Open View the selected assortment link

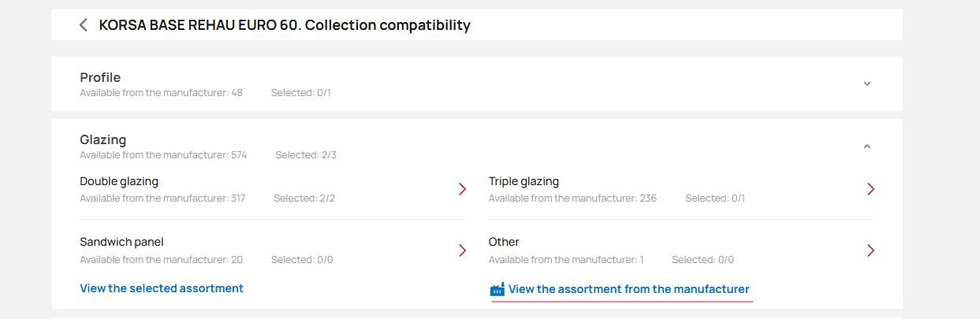point(162,288)
